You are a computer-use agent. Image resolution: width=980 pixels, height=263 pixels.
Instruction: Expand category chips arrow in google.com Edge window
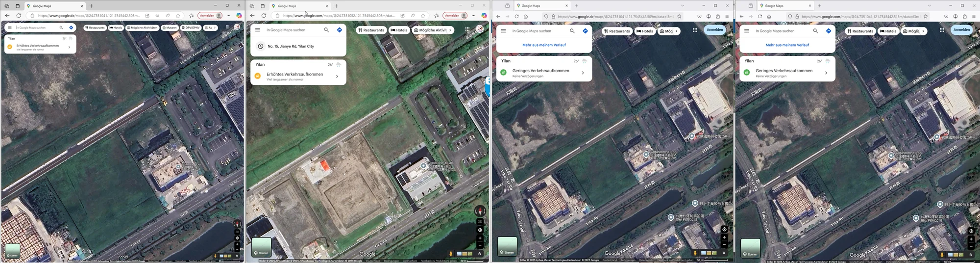450,30
